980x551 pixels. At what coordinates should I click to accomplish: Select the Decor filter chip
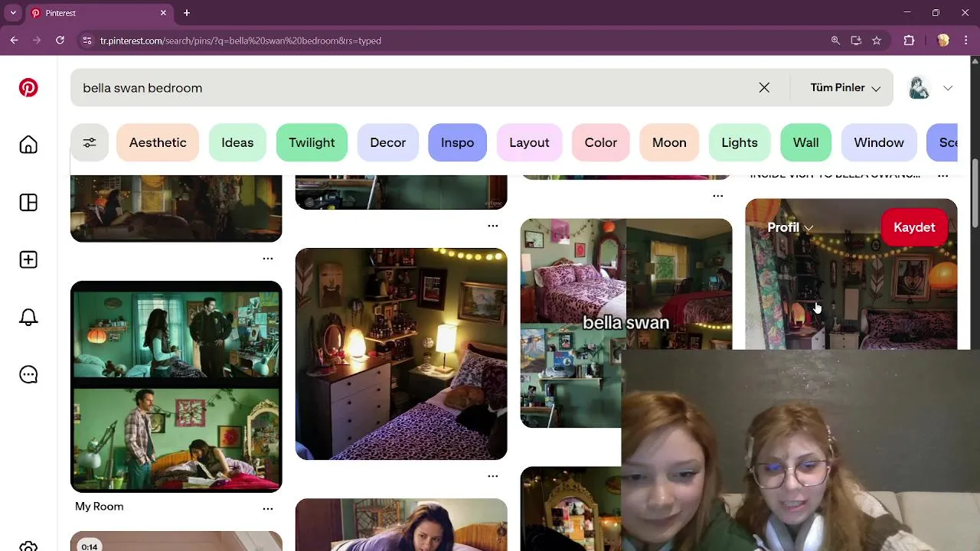[x=387, y=142]
